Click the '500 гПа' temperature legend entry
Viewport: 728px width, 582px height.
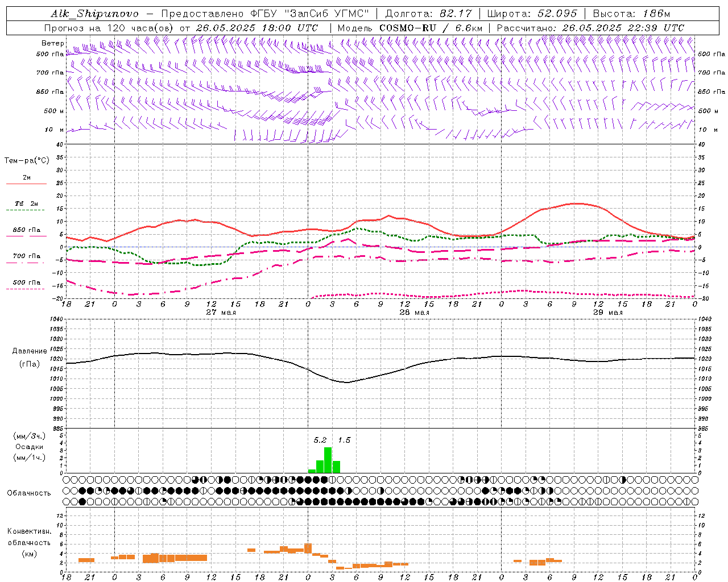point(27,282)
